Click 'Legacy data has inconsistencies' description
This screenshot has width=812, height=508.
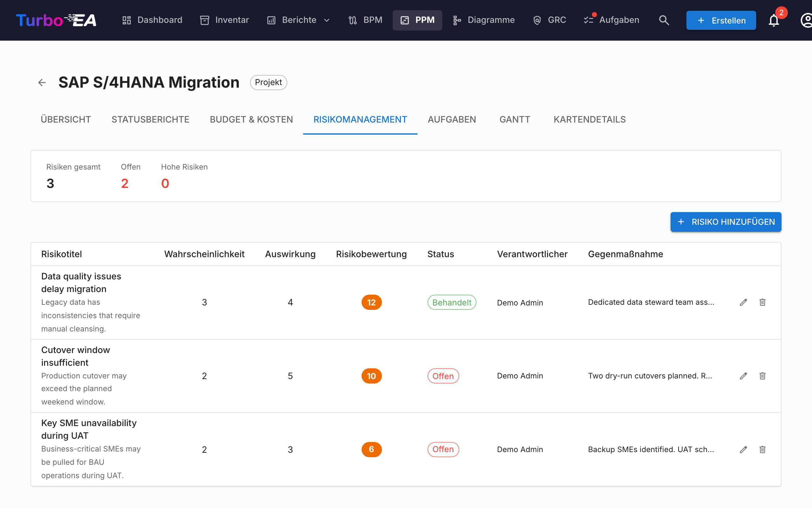tap(91, 316)
